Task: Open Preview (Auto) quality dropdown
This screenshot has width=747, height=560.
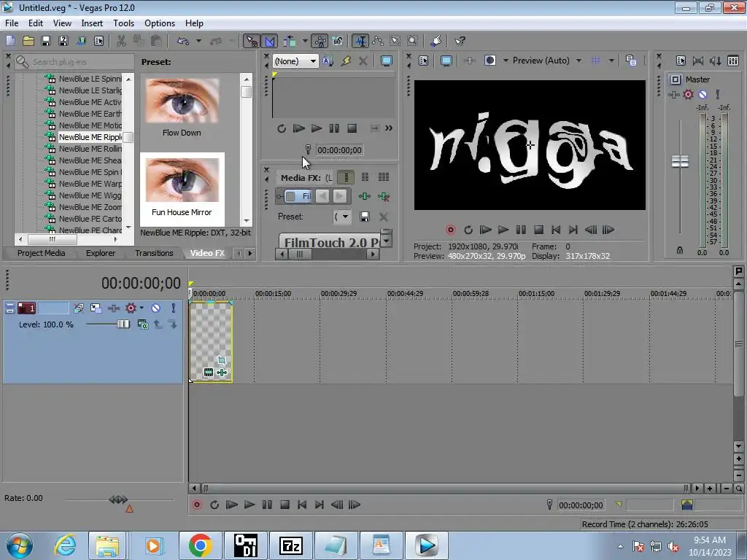Action: click(x=578, y=61)
